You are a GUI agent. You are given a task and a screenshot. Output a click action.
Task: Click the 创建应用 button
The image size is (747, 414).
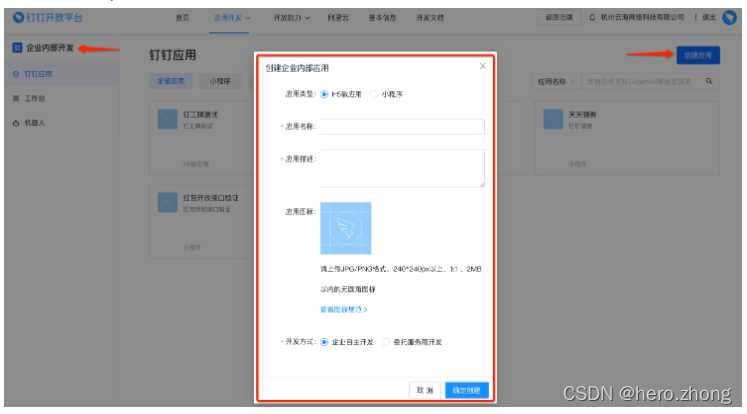pos(698,55)
